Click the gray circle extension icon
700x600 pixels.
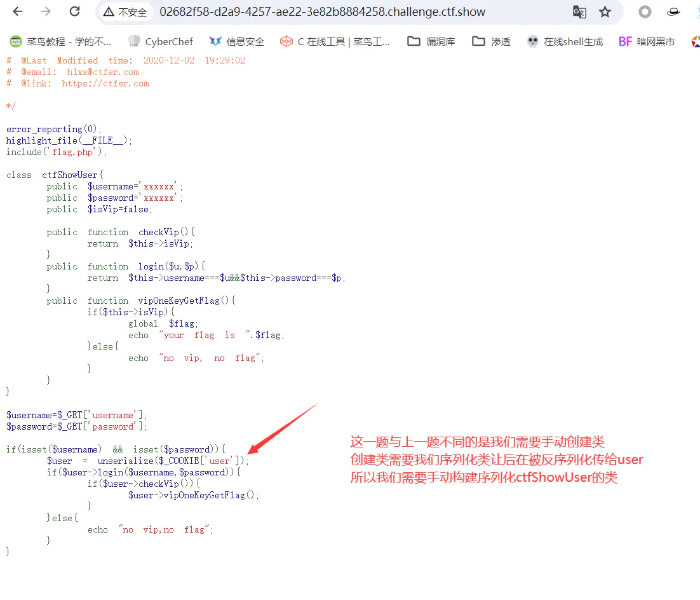coord(645,12)
